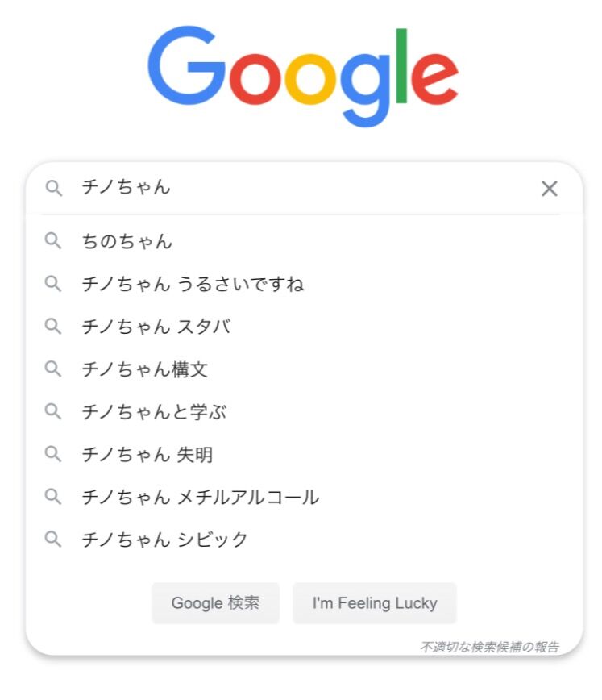Click magnifier icon in the search field

pyautogui.click(x=53, y=189)
